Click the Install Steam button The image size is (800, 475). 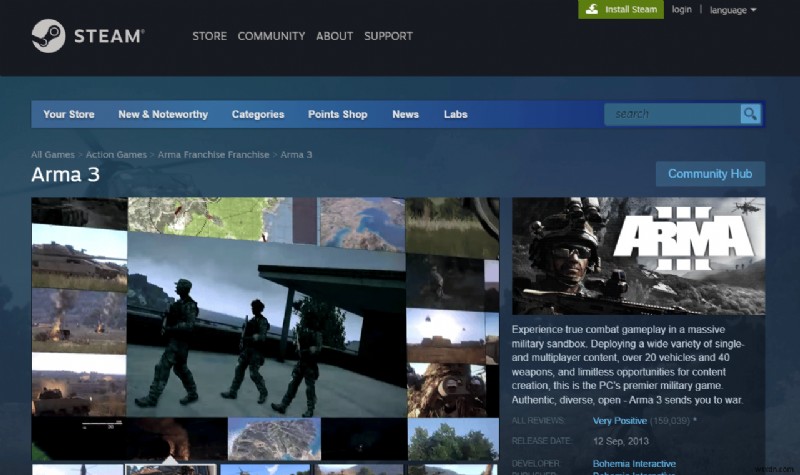coord(621,9)
